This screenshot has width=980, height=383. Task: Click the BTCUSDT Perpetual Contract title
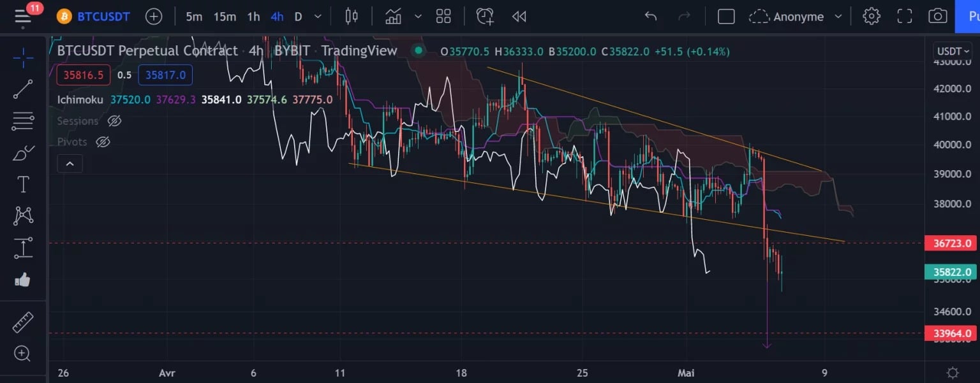pyautogui.click(x=147, y=51)
